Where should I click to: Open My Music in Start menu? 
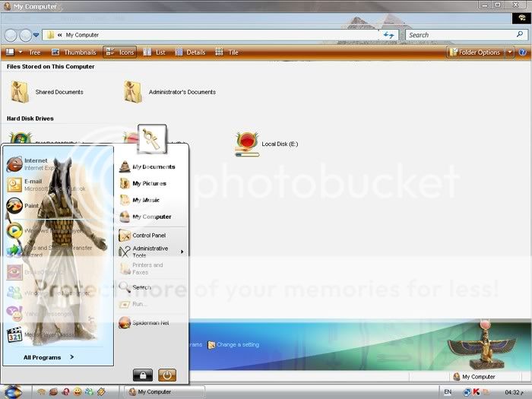(139, 200)
